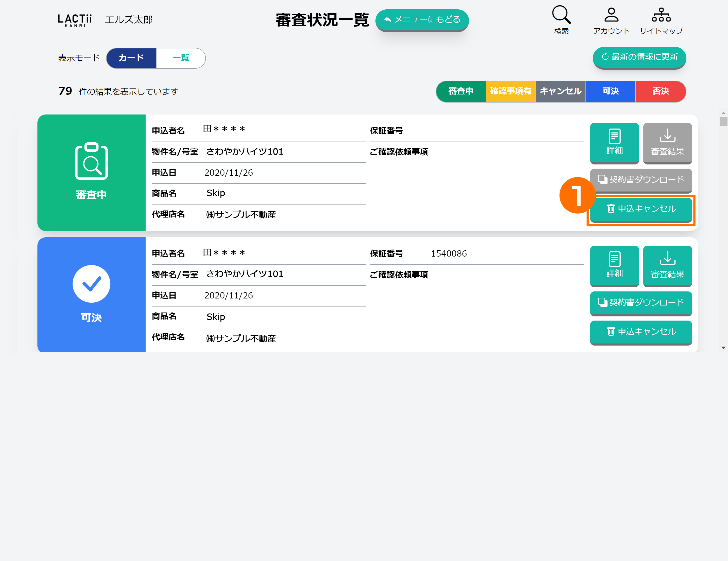728x561 pixels.
Task: Toggle the yellow 確認事項有 filter
Action: (510, 91)
